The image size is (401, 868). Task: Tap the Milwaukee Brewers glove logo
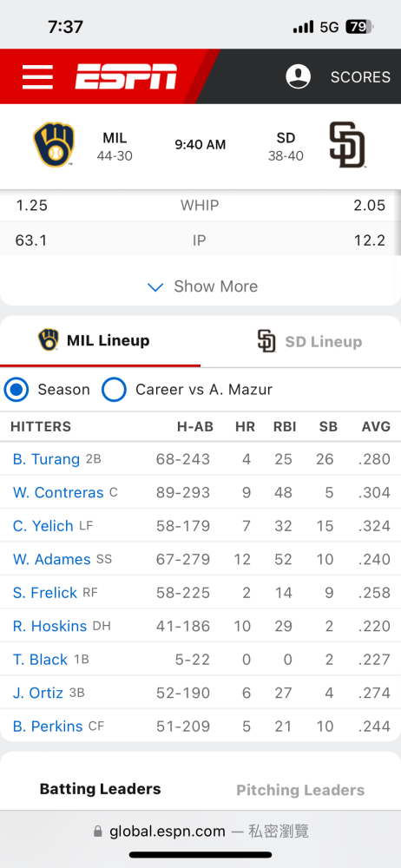pos(54,145)
